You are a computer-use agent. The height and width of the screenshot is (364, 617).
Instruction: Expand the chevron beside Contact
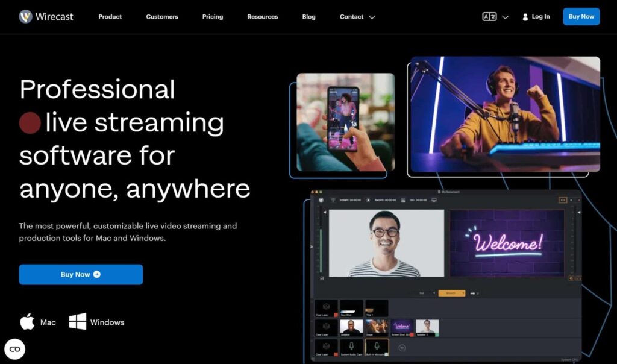[372, 17]
